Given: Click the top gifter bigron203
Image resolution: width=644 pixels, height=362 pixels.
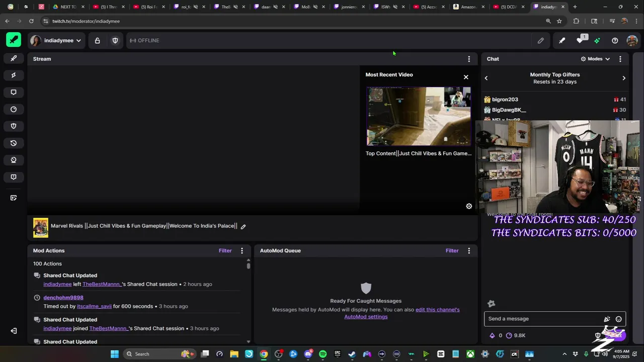Looking at the screenshot, I should point(505,100).
